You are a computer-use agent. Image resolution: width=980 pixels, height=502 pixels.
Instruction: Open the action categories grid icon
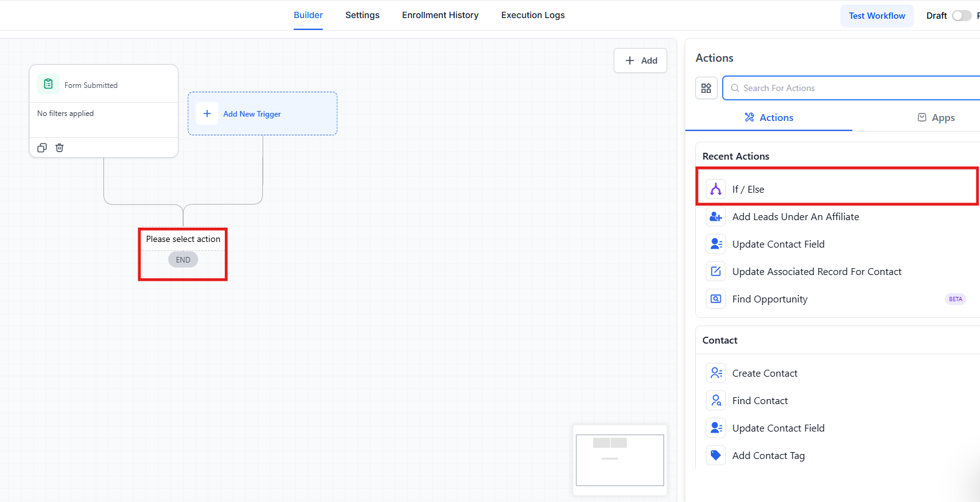click(x=706, y=88)
